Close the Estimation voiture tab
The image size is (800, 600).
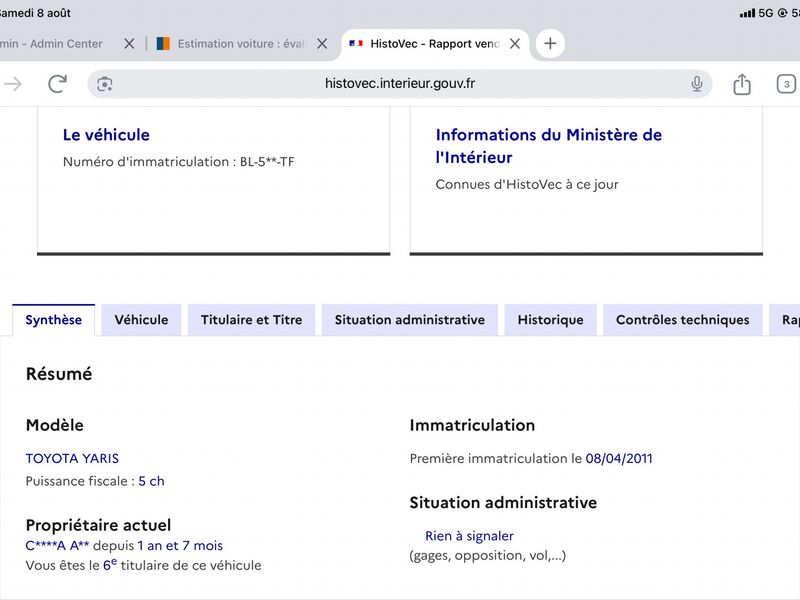pyautogui.click(x=322, y=44)
